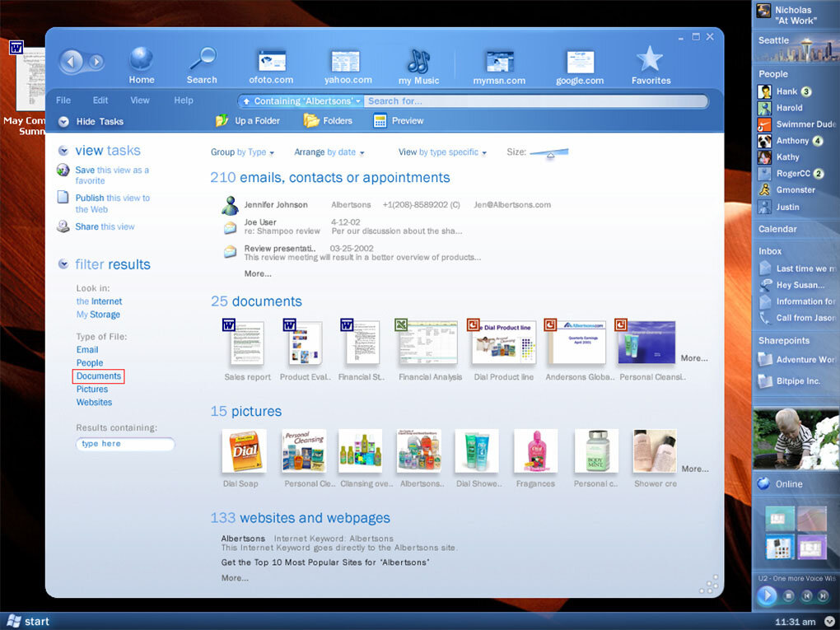Open the mymsn.com shortcut
840x630 pixels.
499,68
